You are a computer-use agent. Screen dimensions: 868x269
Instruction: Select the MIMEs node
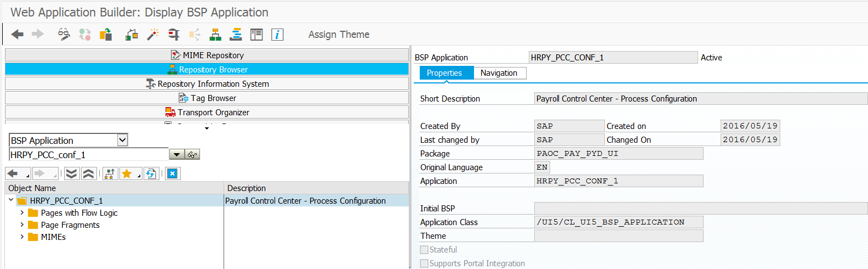click(x=53, y=237)
